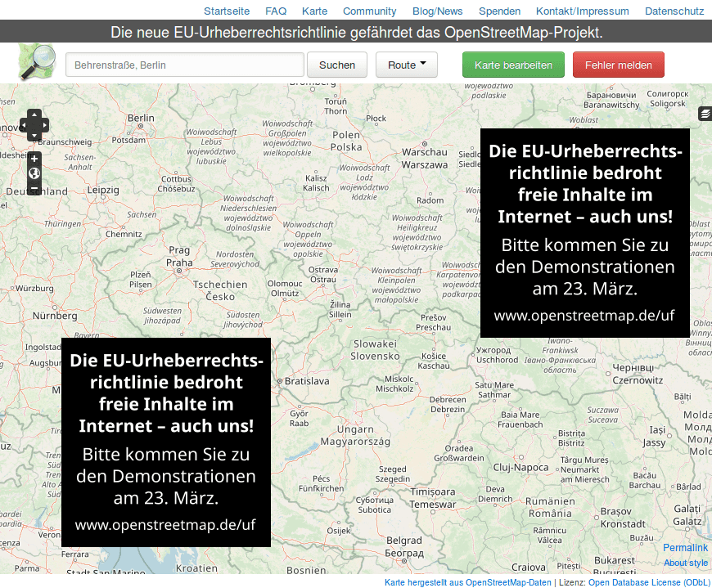712x588 pixels.
Task: Open the Permalink link
Action: 685,548
